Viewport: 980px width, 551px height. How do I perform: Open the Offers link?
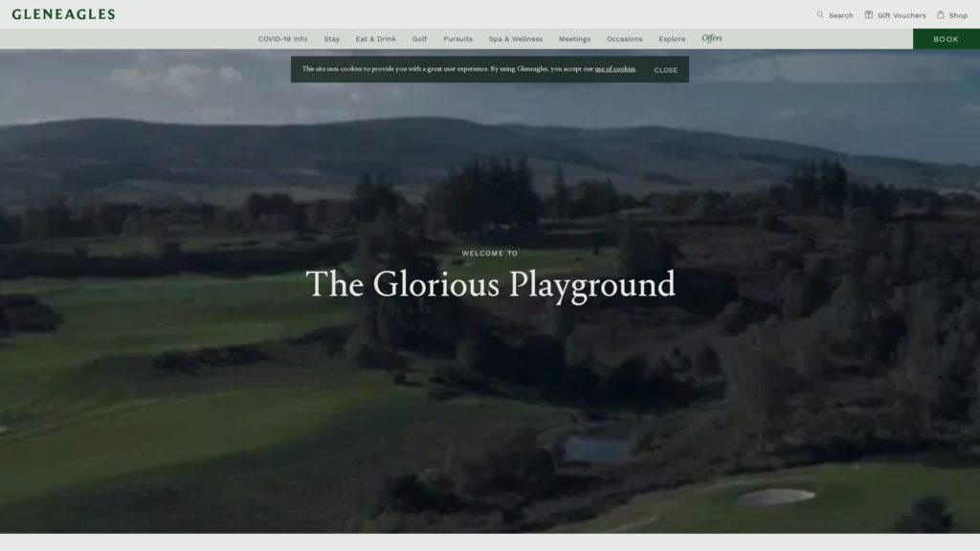click(x=712, y=38)
